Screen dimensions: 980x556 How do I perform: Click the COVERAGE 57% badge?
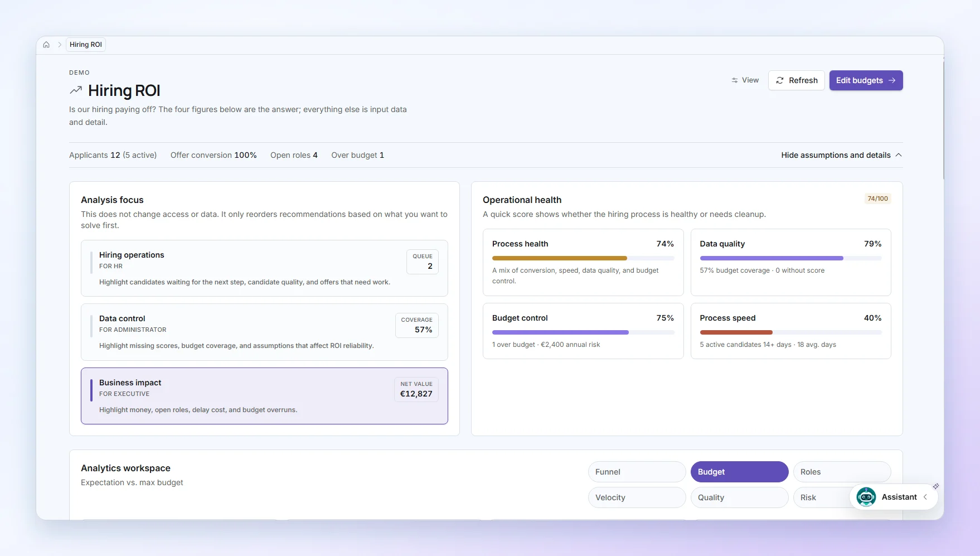[x=417, y=325]
